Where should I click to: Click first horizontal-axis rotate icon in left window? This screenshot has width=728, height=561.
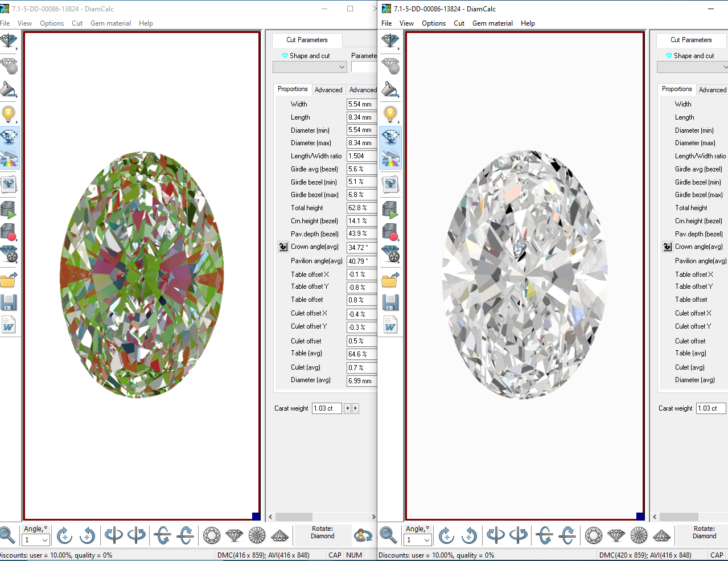163,535
